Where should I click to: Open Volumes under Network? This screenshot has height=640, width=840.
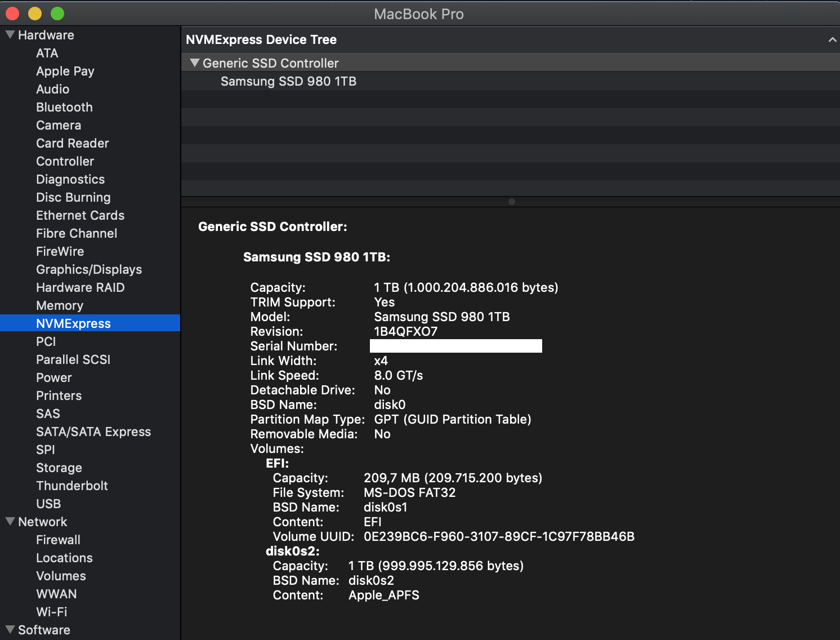pos(61,576)
